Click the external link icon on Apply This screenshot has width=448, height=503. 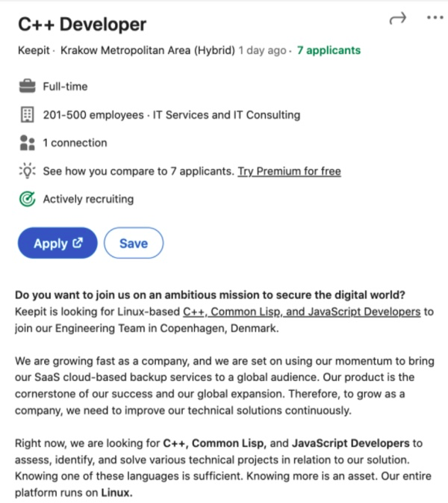coord(78,243)
